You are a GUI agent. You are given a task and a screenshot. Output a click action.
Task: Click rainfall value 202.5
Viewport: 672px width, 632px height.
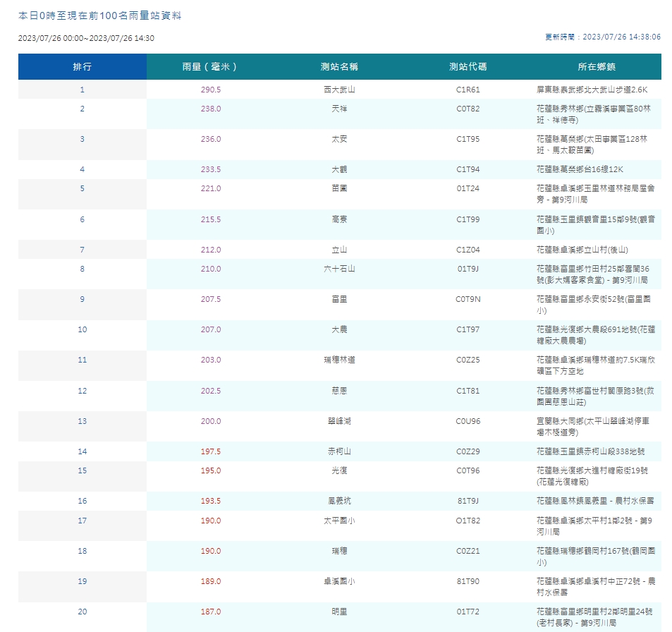211,391
